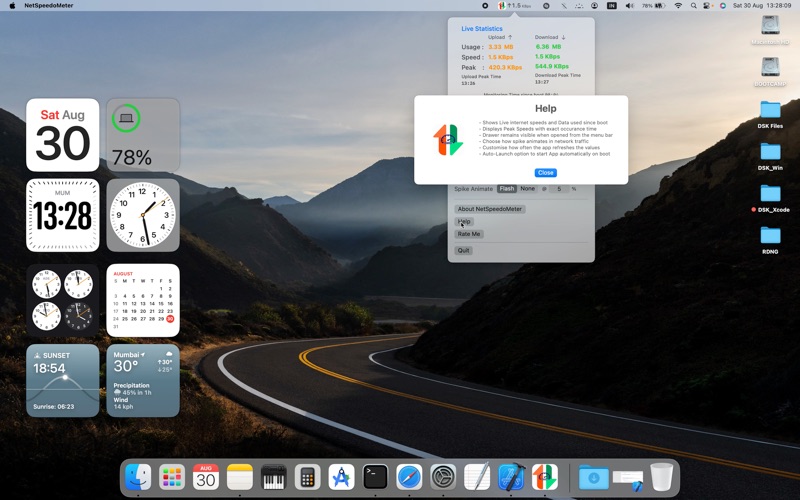
Task: Quit NetSpeedoMeter from the drawer
Action: pyautogui.click(x=463, y=250)
